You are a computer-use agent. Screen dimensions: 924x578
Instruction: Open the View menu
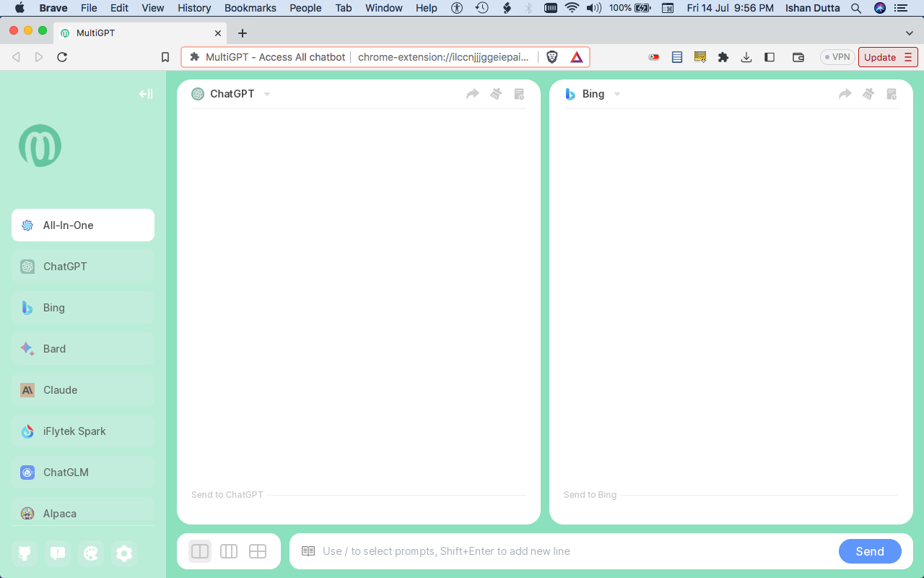tap(153, 8)
